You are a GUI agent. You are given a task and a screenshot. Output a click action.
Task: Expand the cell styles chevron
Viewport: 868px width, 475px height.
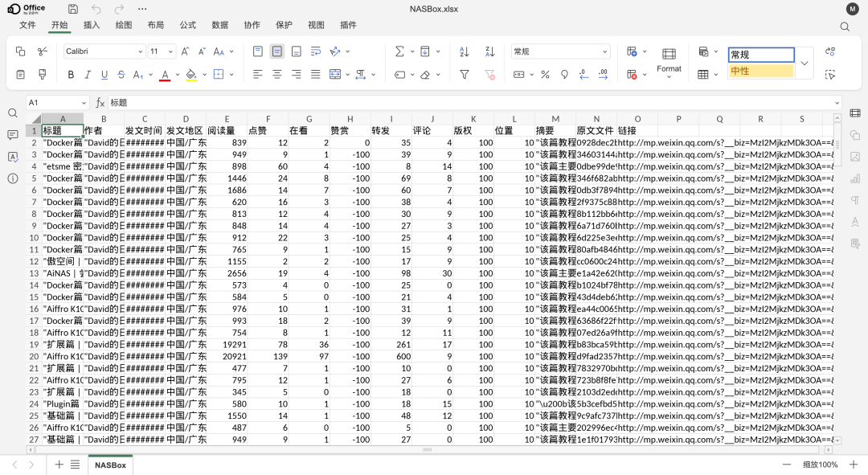tap(804, 63)
